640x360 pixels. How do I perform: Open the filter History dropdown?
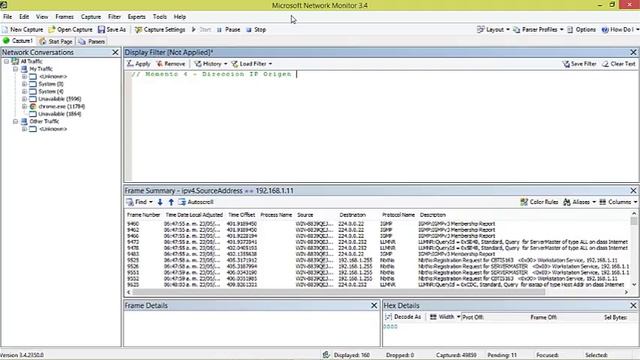pyautogui.click(x=211, y=64)
